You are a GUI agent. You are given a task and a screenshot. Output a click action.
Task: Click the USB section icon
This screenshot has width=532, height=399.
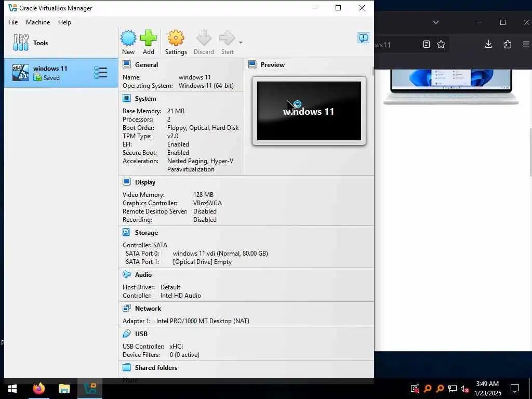[127, 334]
